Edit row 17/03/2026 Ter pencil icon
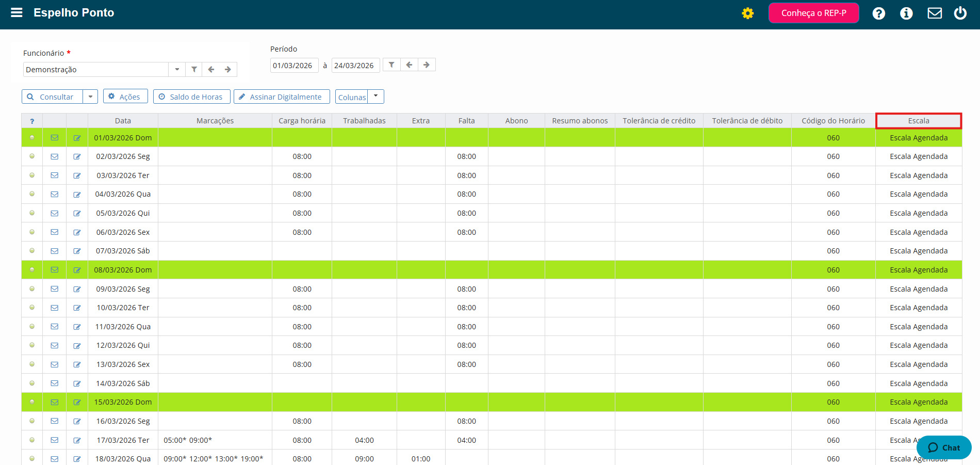The height and width of the screenshot is (465, 980). tap(77, 440)
